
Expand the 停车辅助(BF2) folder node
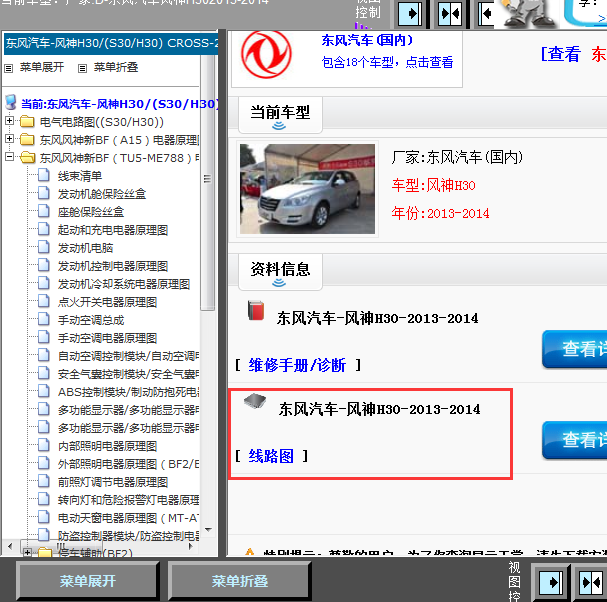point(27,553)
